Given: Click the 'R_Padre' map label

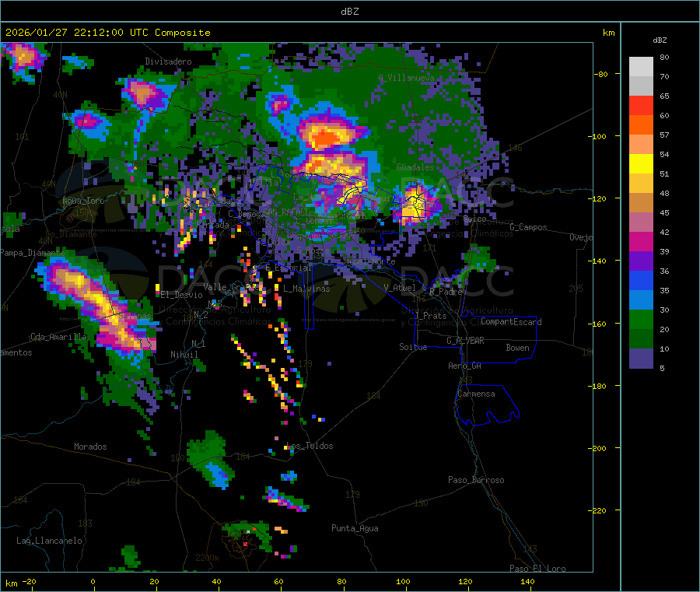Looking at the screenshot, I should coord(446,292).
